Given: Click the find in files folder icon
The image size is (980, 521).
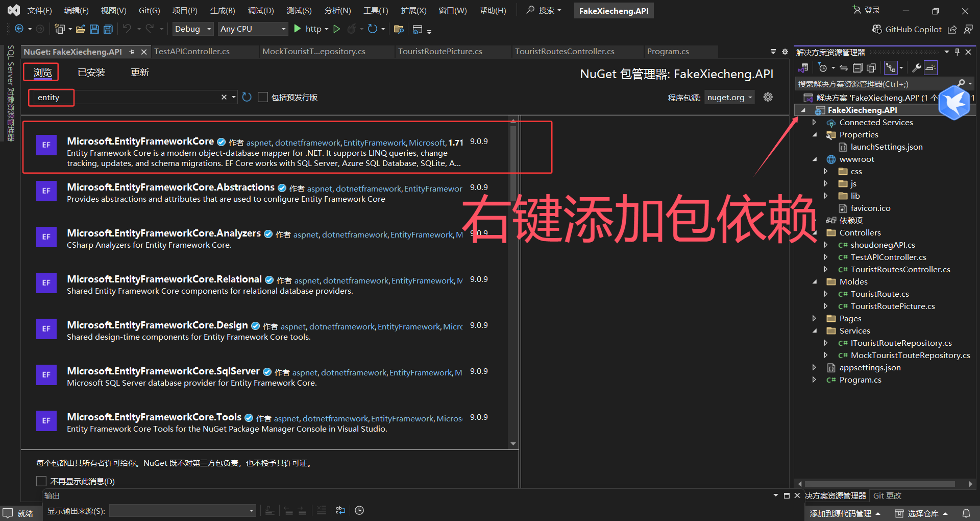Looking at the screenshot, I should [399, 29].
